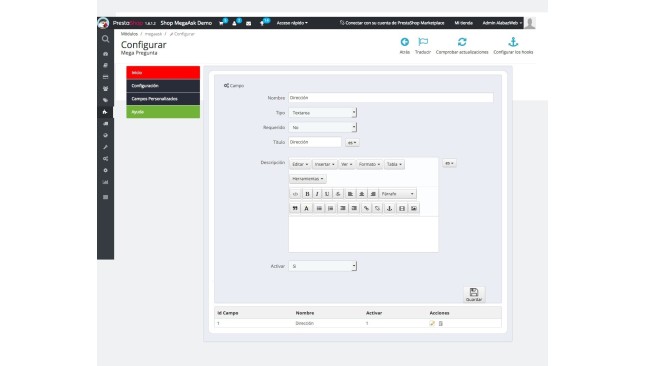Select the Campos Personalizados tab
Image resolution: width=646 pixels, height=366 pixels.
pos(163,99)
